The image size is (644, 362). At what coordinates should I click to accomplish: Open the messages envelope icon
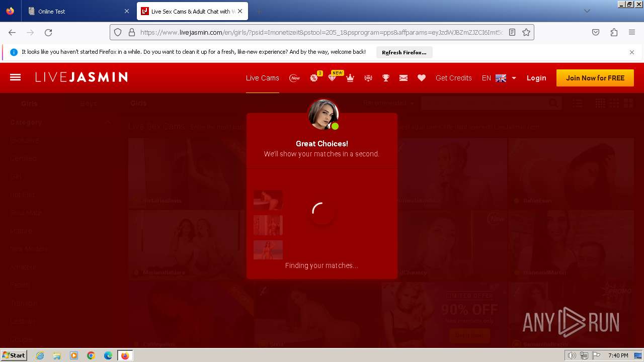point(404,78)
